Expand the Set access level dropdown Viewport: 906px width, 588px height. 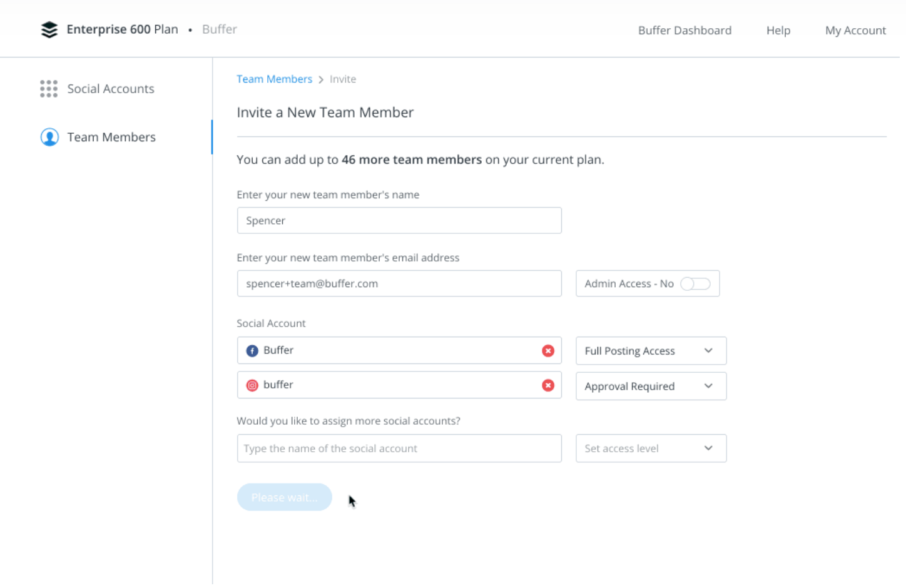point(651,449)
